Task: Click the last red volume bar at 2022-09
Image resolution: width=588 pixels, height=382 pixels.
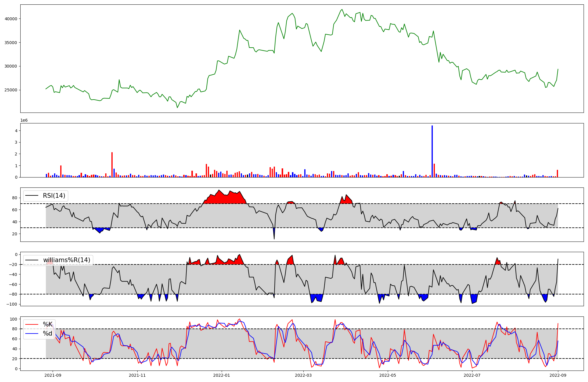Action: pyautogui.click(x=557, y=174)
